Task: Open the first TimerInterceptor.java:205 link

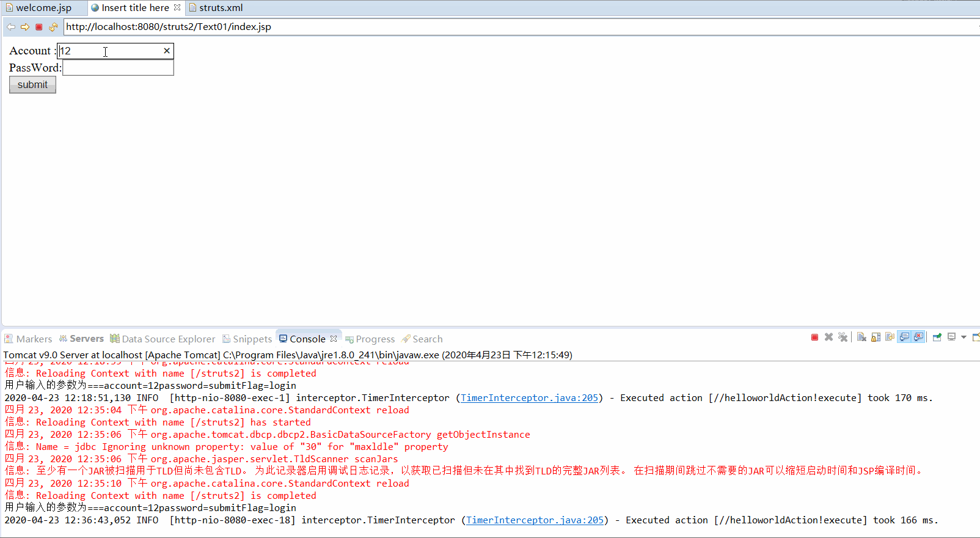Action: pyautogui.click(x=529, y=398)
